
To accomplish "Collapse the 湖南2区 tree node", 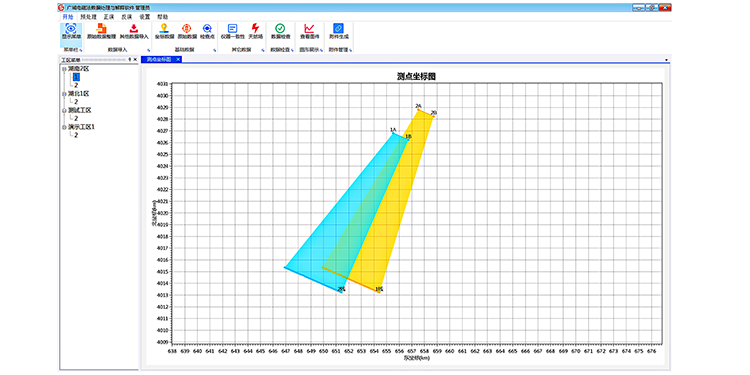I will 64,69.
